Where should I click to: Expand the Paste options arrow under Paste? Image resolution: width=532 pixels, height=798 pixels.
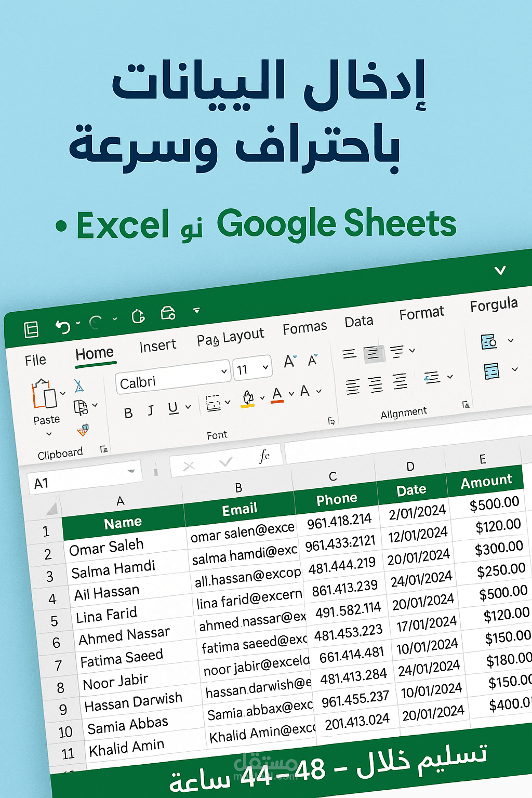(x=49, y=434)
